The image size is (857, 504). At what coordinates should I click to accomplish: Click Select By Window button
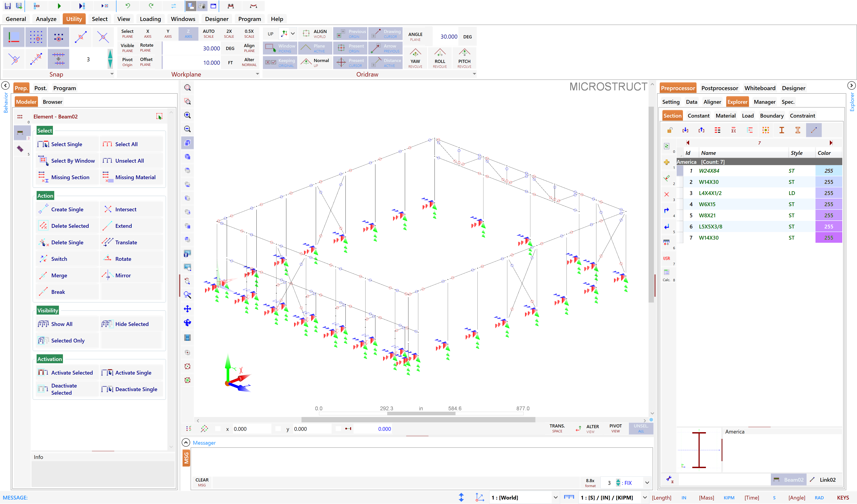click(67, 161)
